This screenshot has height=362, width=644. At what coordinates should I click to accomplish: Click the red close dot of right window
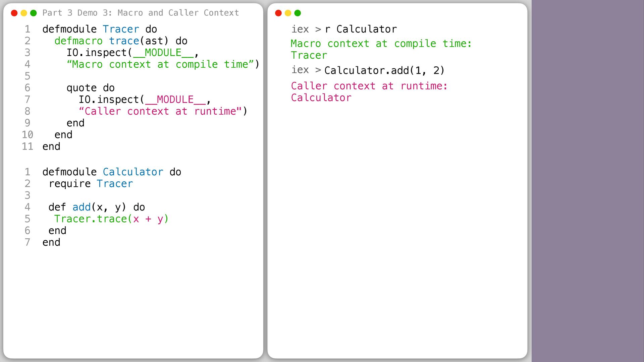coord(278,13)
